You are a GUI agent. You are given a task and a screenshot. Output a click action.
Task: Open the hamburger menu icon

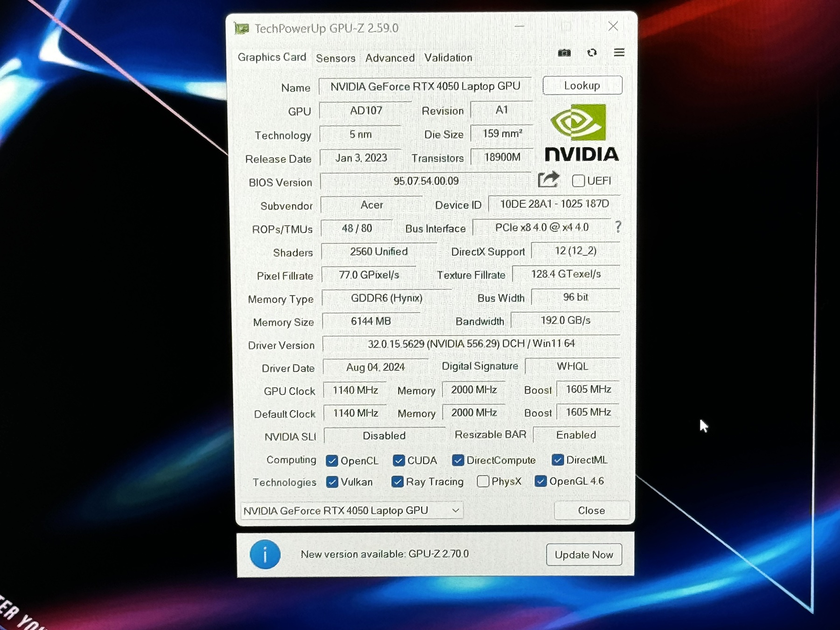[x=619, y=52]
